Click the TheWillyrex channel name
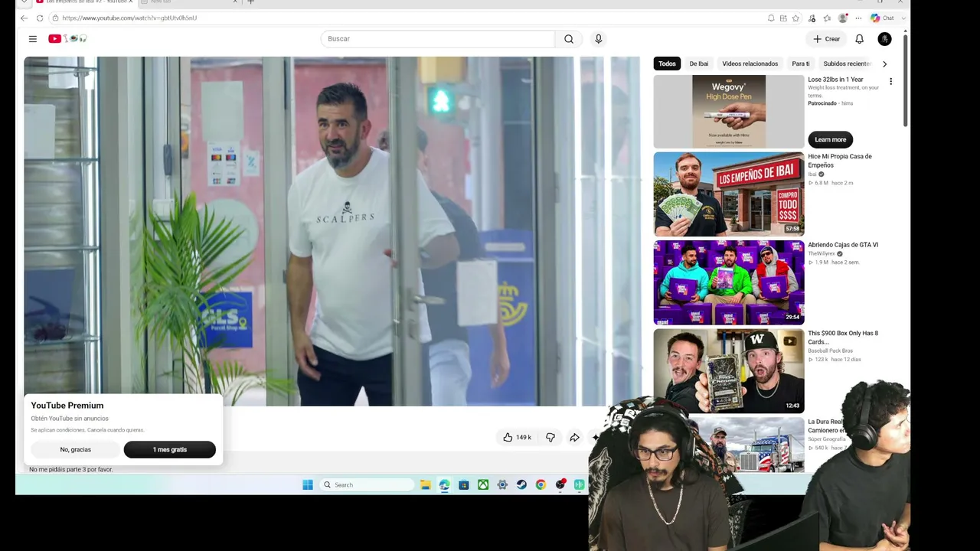The width and height of the screenshot is (980, 551). [822, 254]
